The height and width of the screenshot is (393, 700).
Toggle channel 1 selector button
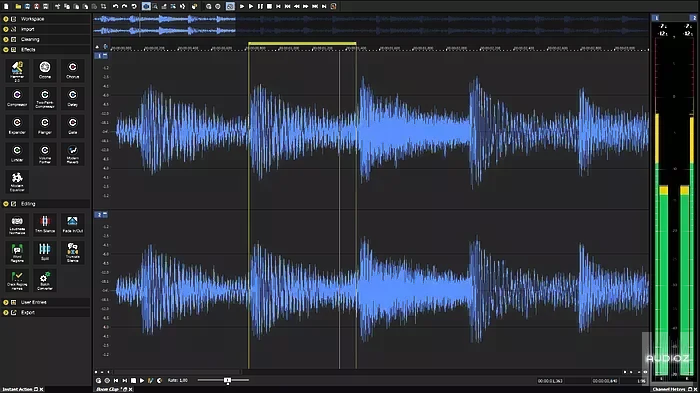[x=99, y=56]
